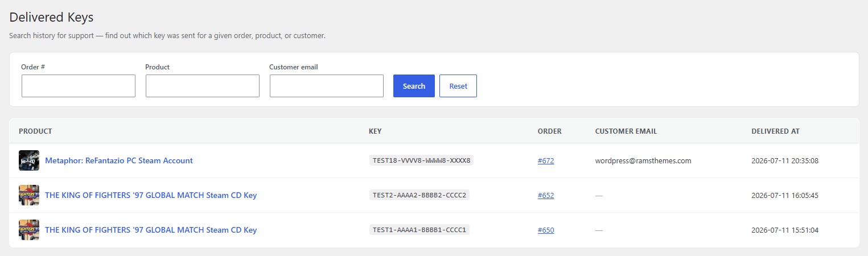Open the Metaphor: ReFantazio product thumbnail

29,160
